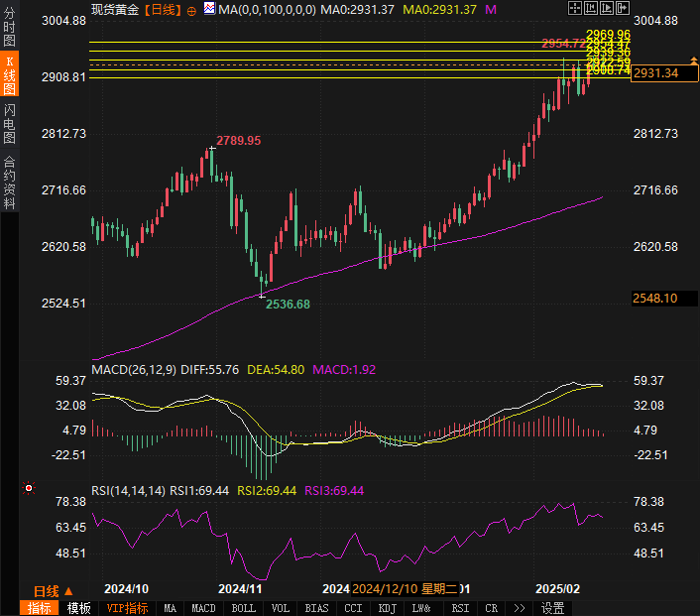Enable the KDJ indicator

point(388,608)
